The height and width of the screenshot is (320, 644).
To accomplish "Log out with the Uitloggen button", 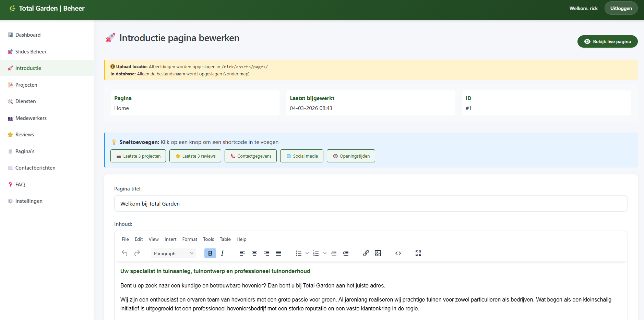I will [621, 8].
